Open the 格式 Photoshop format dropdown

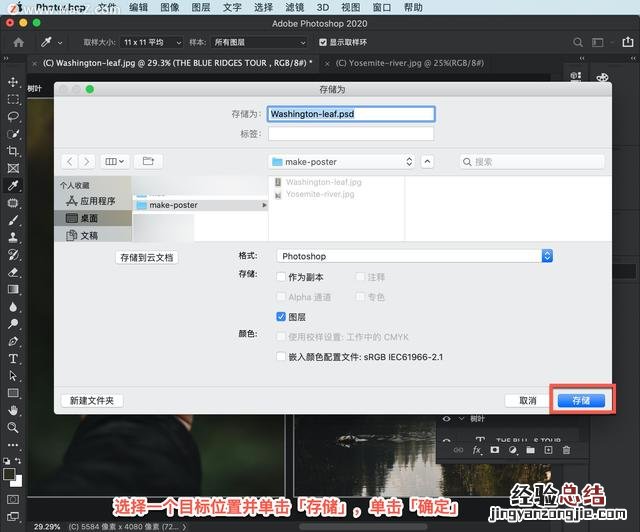coord(414,256)
